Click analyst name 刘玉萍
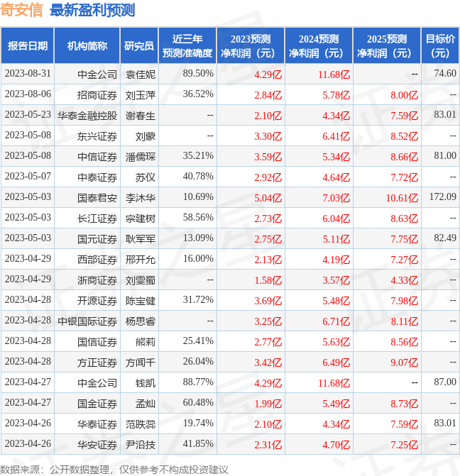 pos(141,95)
